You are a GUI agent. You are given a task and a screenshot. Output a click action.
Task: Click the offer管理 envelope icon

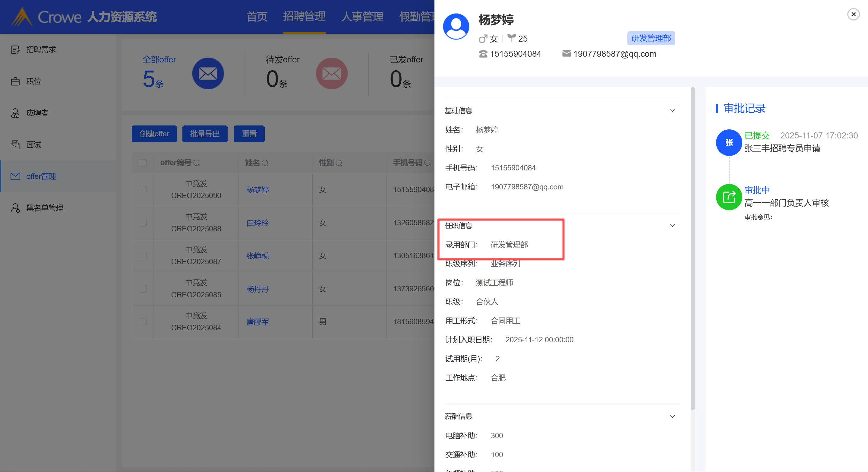(x=15, y=176)
